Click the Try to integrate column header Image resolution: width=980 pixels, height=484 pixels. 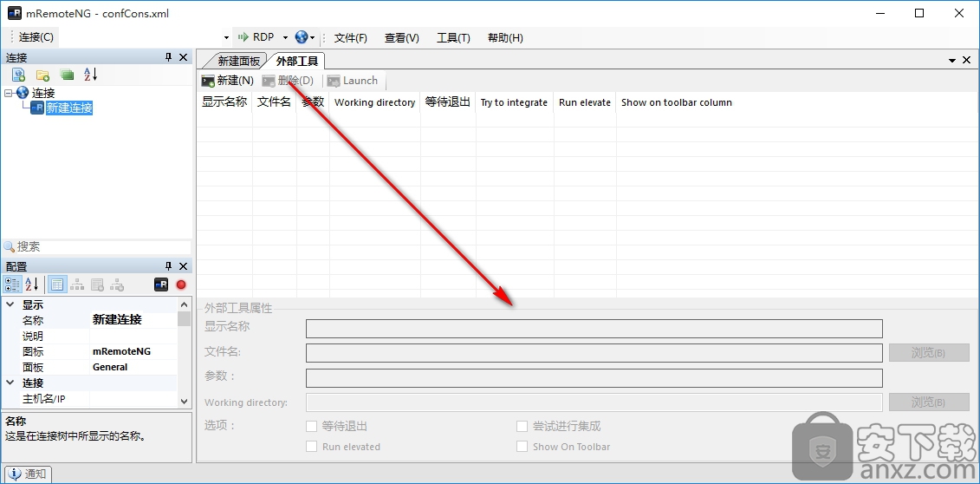point(515,102)
